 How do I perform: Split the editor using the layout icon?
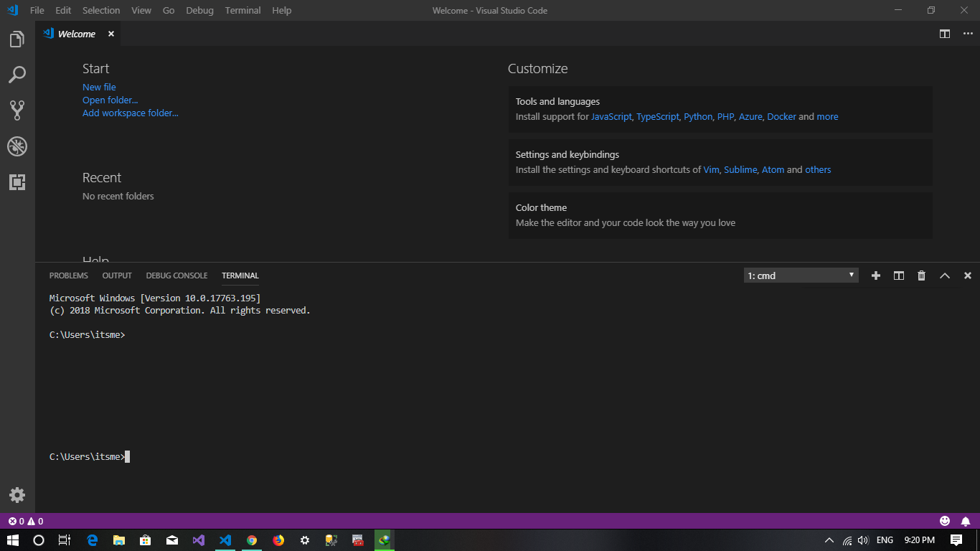944,34
